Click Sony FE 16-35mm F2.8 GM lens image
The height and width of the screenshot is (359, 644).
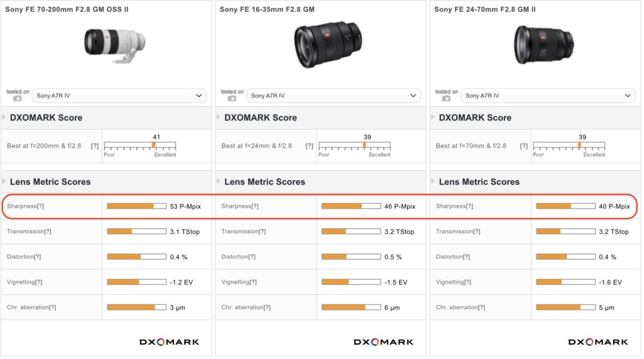[x=328, y=45]
